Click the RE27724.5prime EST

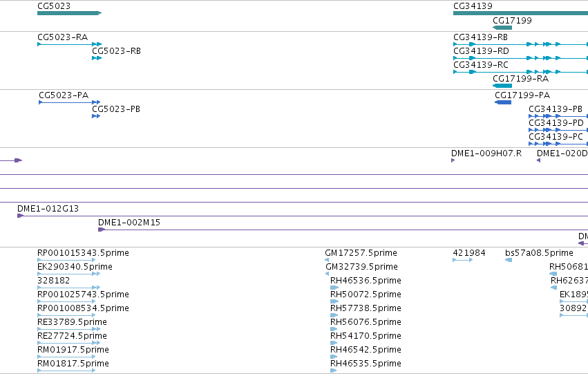(68, 343)
